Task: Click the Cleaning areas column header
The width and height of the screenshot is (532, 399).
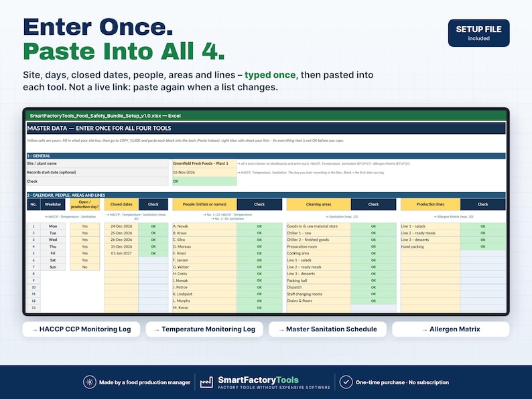Action: point(318,204)
